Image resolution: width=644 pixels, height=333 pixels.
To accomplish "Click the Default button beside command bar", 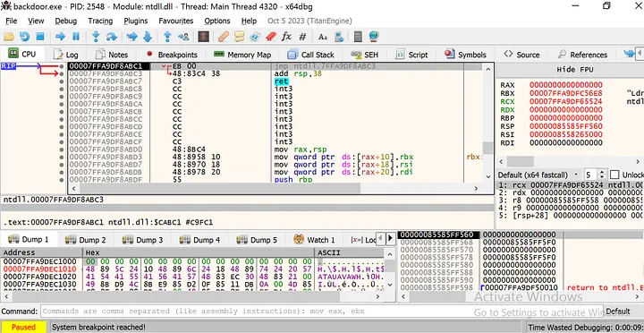I will (618, 312).
